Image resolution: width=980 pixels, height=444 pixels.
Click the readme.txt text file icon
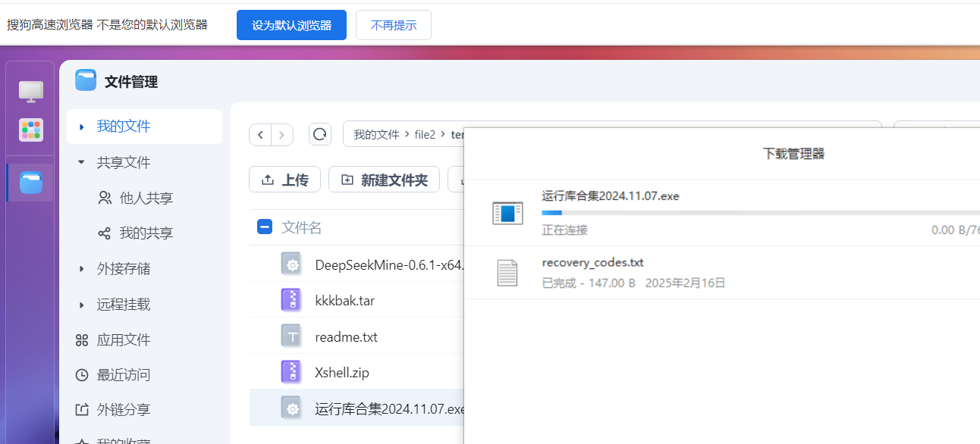(x=291, y=336)
